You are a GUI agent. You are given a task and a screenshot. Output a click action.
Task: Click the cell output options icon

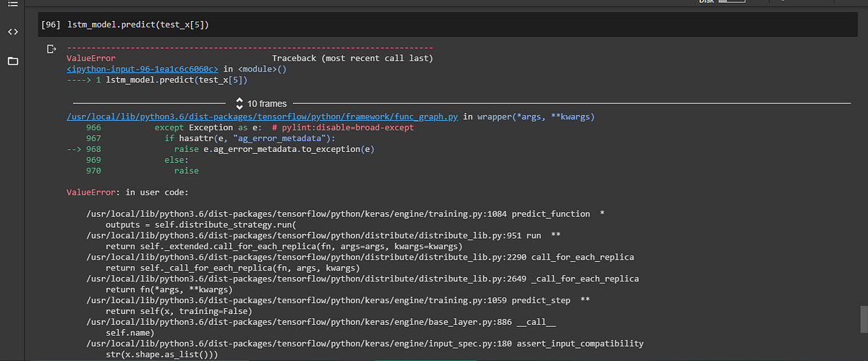click(51, 50)
